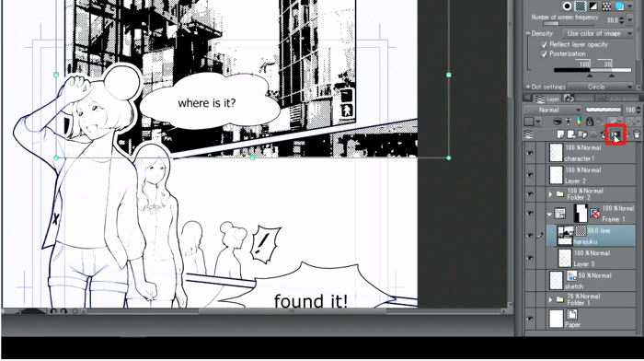Click the screen frequency 30.0 stepper
This screenshot has height=361, width=644.
621,19
